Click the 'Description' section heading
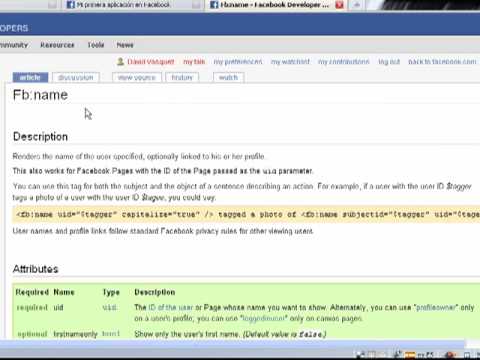This screenshot has height=360, width=480. (x=40, y=137)
